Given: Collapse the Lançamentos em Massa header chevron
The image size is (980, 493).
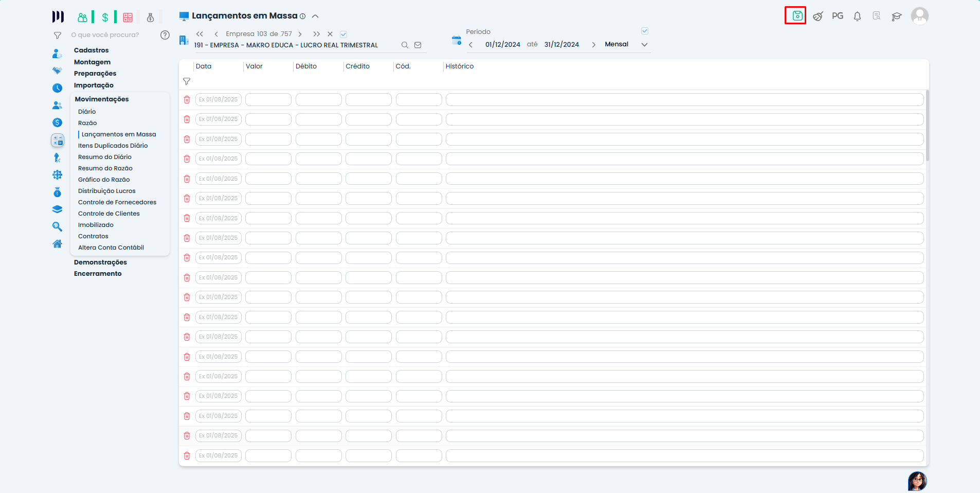Looking at the screenshot, I should [x=315, y=16].
